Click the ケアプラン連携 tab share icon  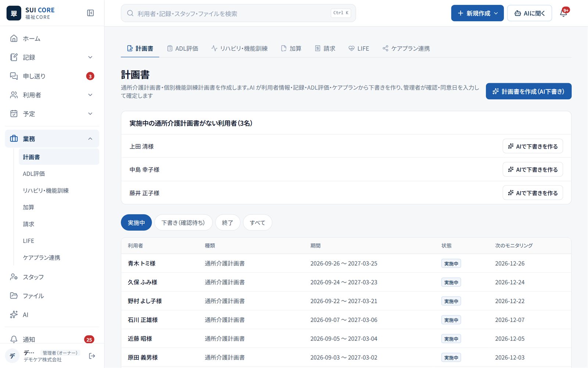(385, 48)
